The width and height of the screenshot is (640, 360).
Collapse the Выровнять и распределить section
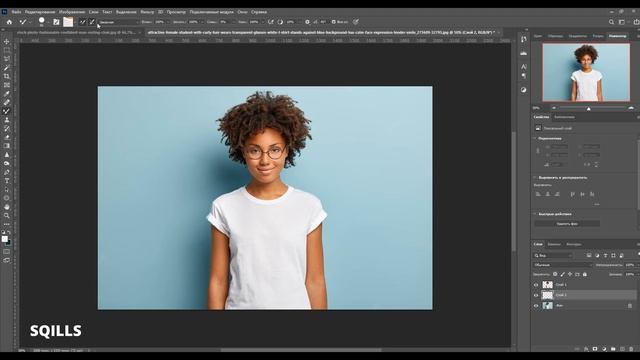pyautogui.click(x=535, y=178)
